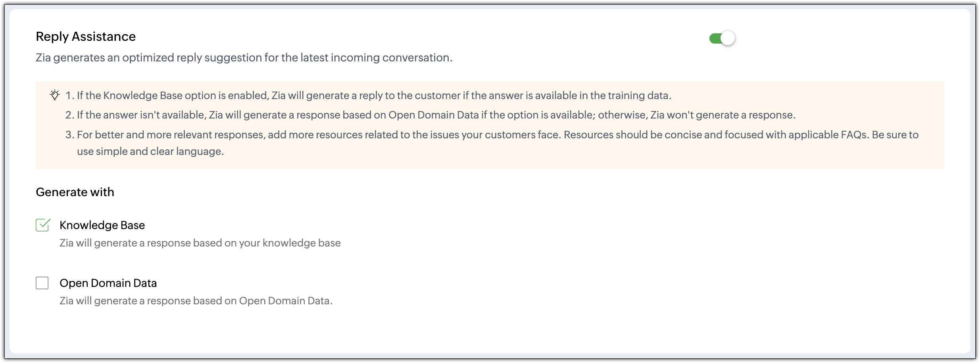This screenshot has height=363, width=980.
Task: Click the 'Generate with' section heading
Action: click(75, 192)
